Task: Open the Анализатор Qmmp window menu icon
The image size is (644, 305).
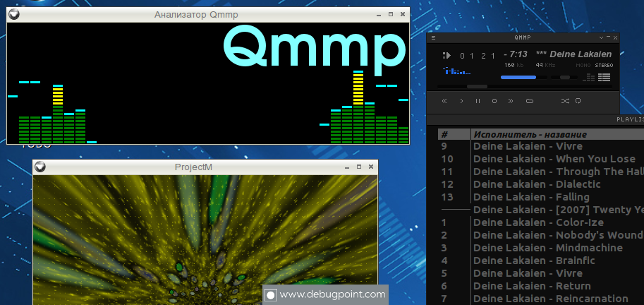Action: point(14,14)
